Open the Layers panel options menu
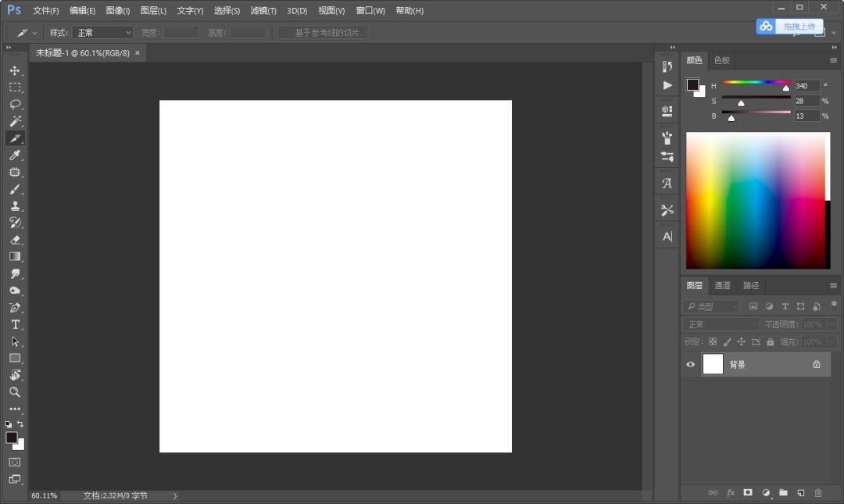This screenshot has width=844, height=504. [833, 285]
